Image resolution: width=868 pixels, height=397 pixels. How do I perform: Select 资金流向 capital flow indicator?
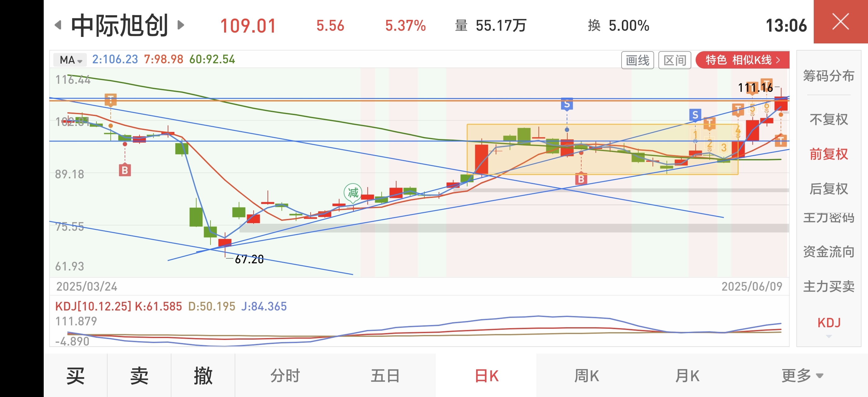pyautogui.click(x=829, y=252)
